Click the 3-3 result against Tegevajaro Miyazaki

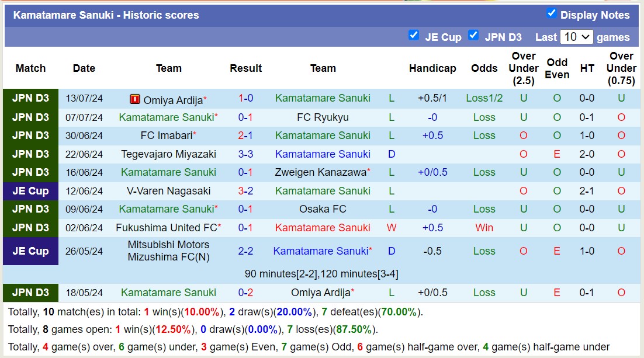tap(245, 154)
